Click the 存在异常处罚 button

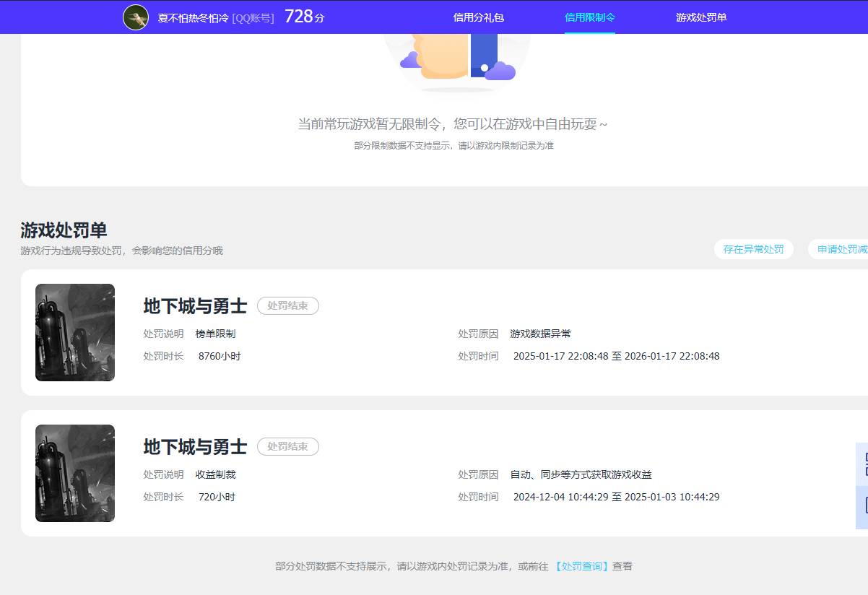(x=753, y=248)
